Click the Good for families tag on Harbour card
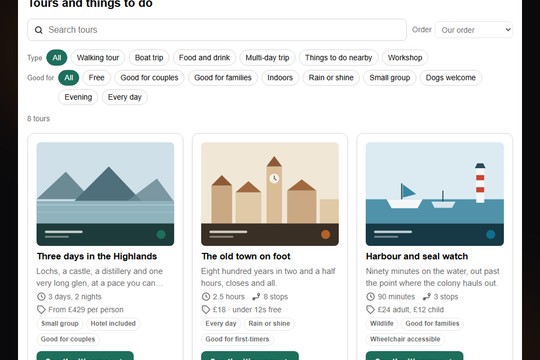This screenshot has height=360, width=540. 432,324
